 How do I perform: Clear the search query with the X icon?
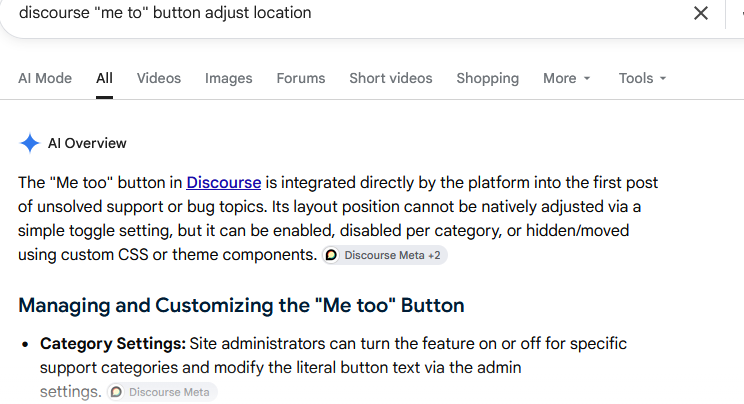pos(701,13)
